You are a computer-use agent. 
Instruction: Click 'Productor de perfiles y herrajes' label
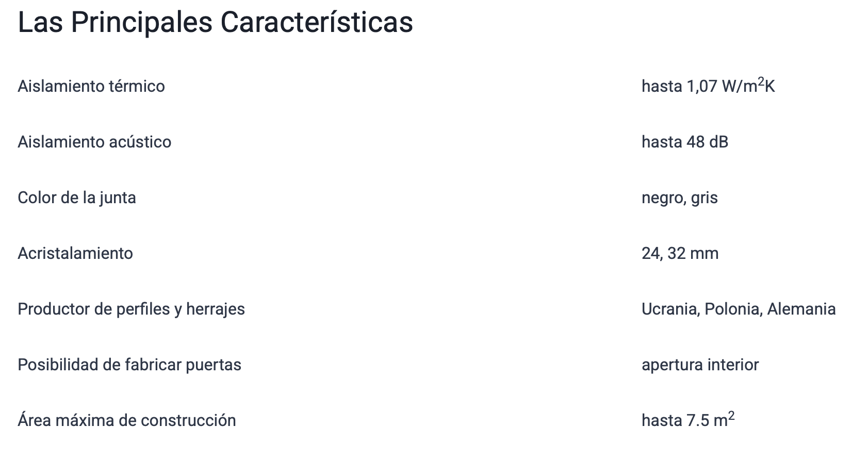131,309
